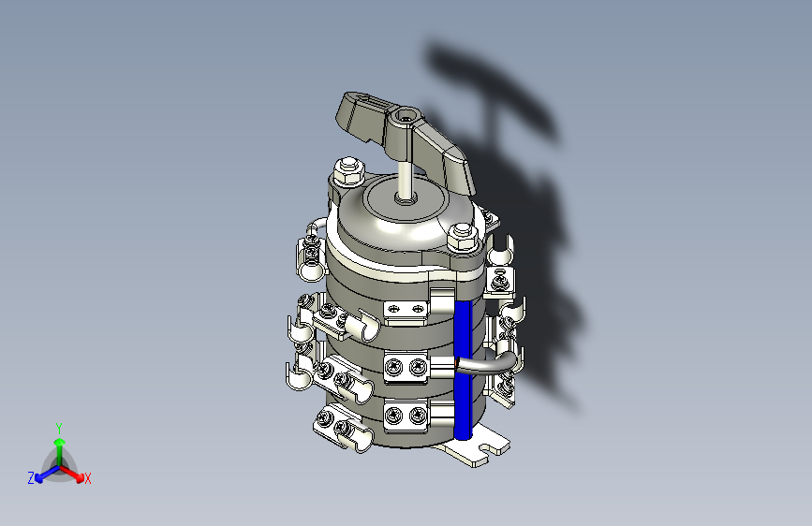Image resolution: width=812 pixels, height=526 pixels.
Task: Select the hex nut at the top-left of the cover
Action: tap(348, 171)
